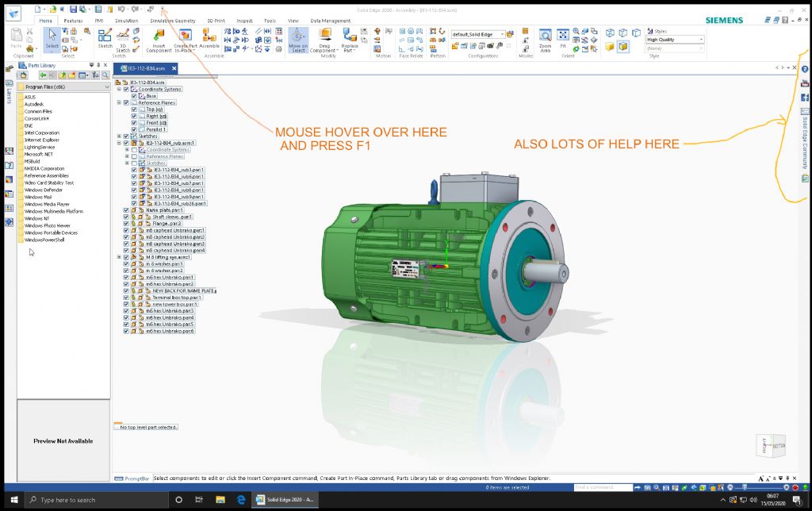Image resolution: width=812 pixels, height=511 pixels.
Task: Go back in Parts Library with green arrow
Action: (43, 75)
